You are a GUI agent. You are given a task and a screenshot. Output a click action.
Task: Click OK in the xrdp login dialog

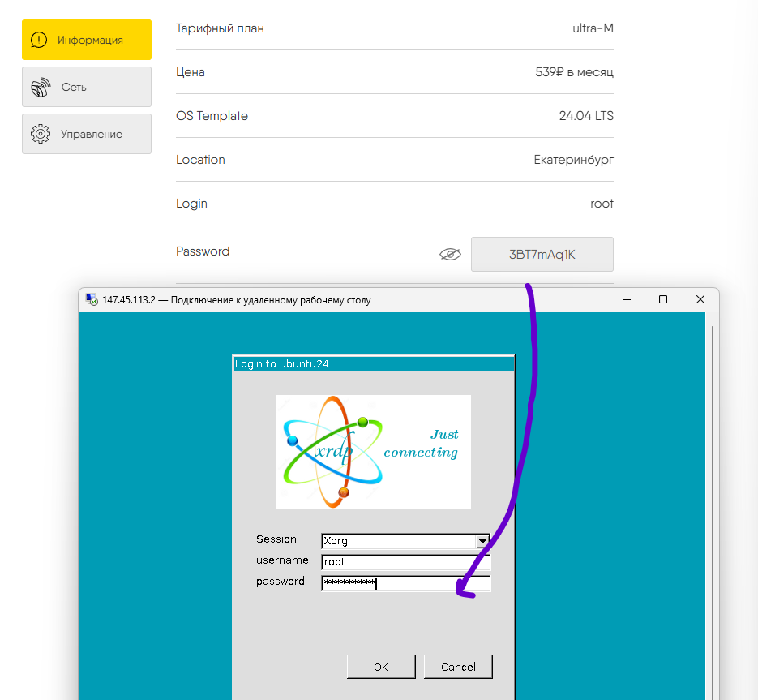381,667
